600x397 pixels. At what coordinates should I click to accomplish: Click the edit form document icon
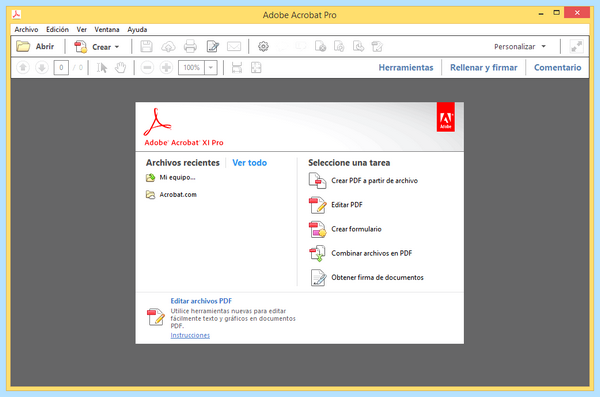(x=377, y=47)
